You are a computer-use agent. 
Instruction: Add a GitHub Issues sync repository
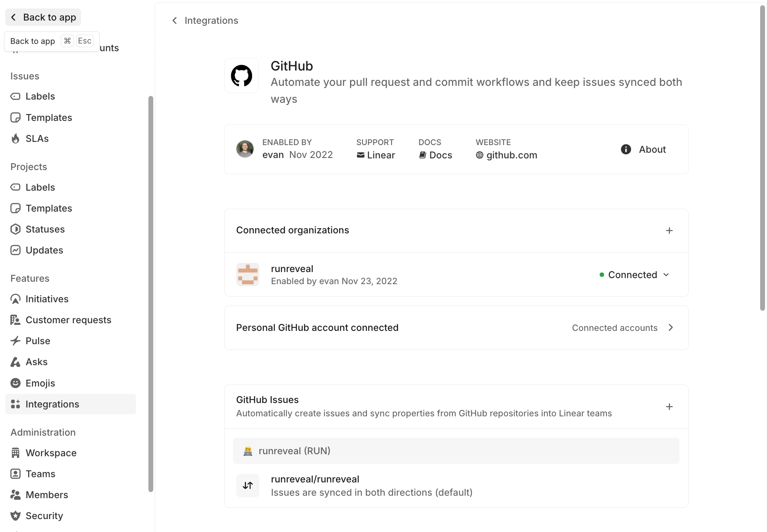[669, 407]
